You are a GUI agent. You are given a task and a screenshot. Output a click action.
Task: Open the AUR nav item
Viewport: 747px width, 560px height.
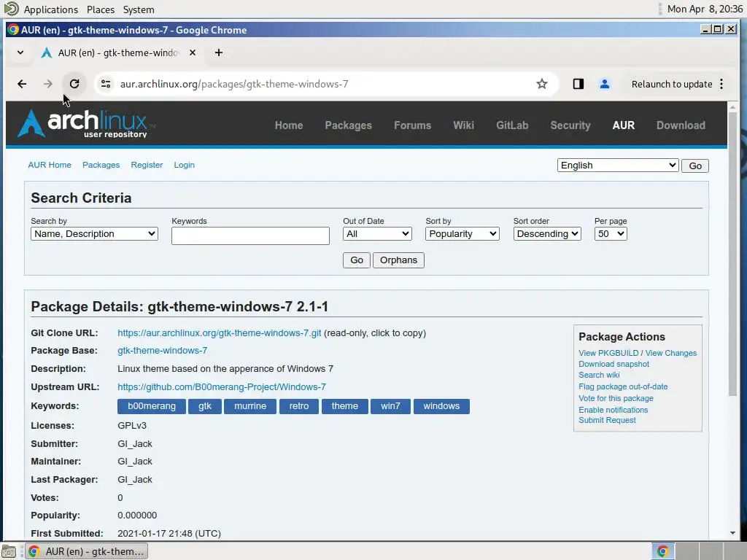coord(623,125)
